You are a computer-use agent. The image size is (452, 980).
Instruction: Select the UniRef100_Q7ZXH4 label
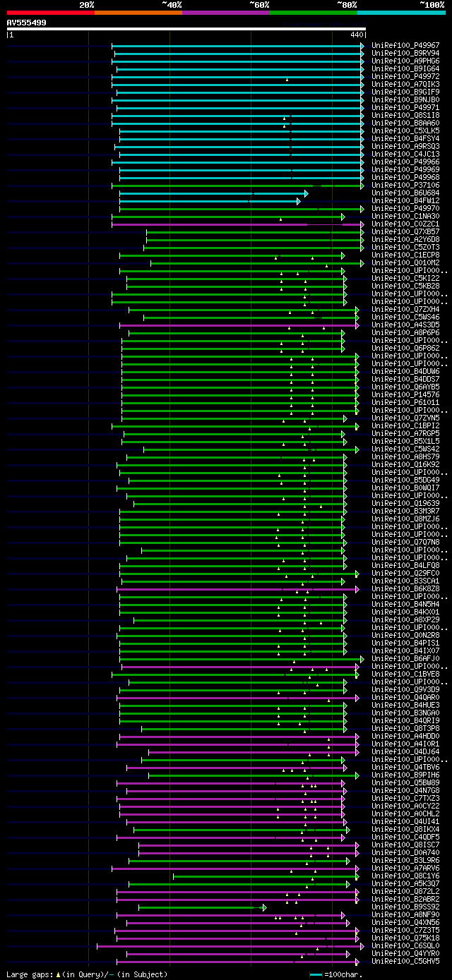click(x=405, y=309)
